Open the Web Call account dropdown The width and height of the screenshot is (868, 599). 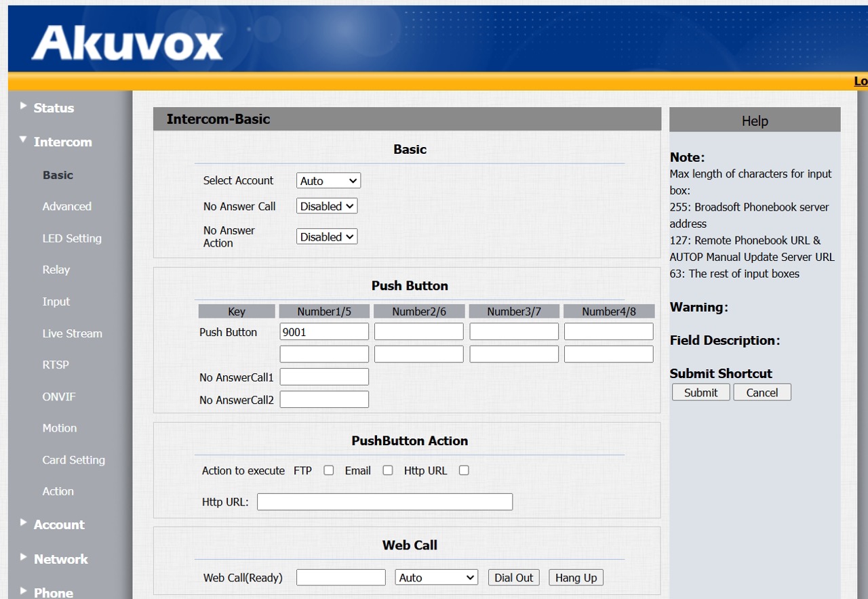[436, 577]
